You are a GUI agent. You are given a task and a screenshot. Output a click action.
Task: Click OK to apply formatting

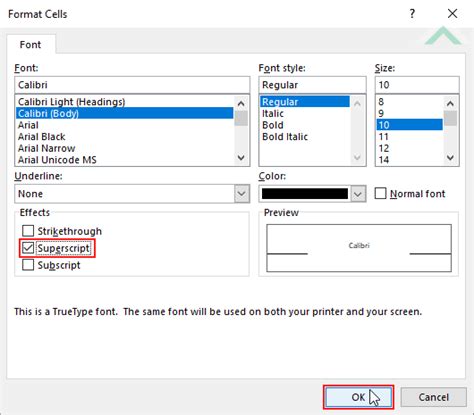(x=359, y=397)
